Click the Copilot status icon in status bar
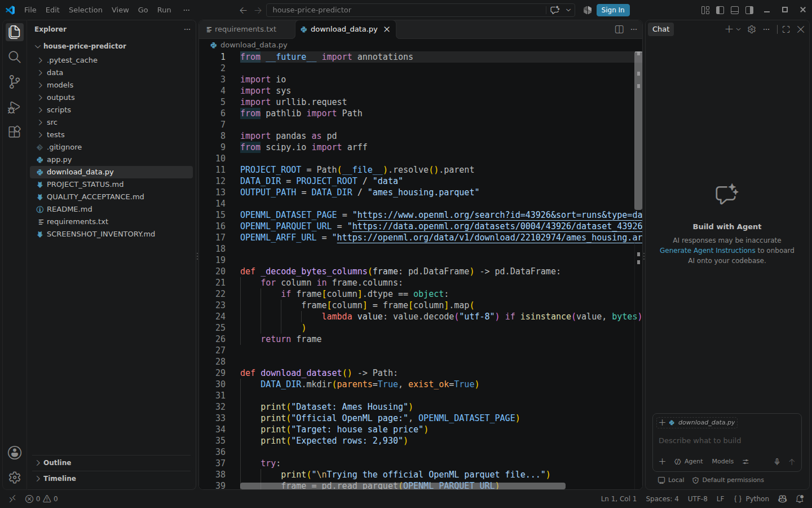 coord(783,499)
